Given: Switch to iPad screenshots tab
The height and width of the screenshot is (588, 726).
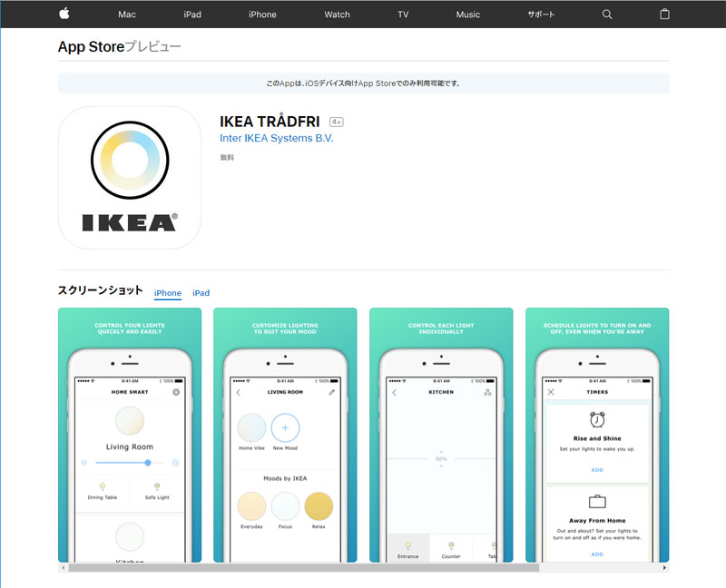Looking at the screenshot, I should 201,292.
